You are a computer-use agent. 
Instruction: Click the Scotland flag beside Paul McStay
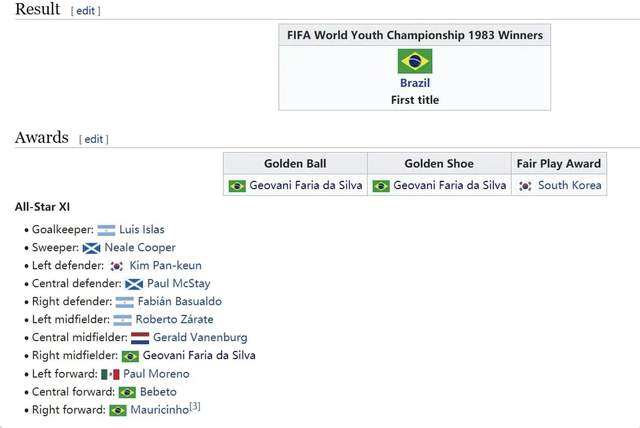click(134, 284)
